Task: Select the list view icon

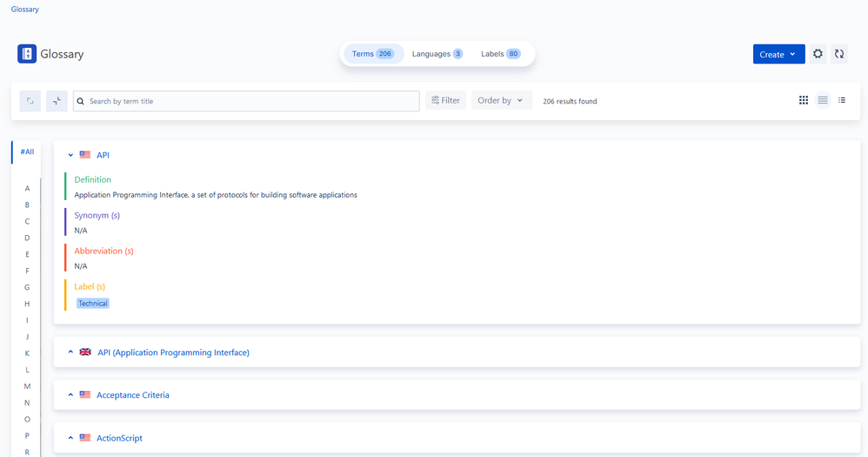Action: 823,100
